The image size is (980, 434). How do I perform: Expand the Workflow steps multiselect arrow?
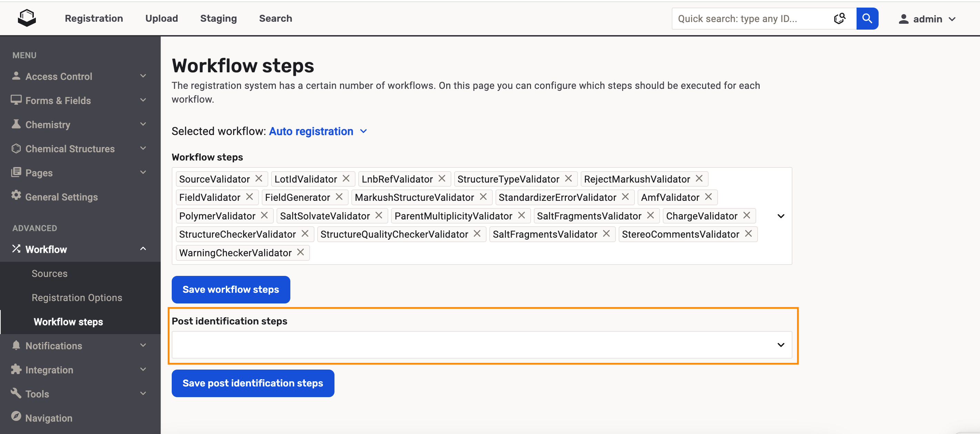pos(780,216)
